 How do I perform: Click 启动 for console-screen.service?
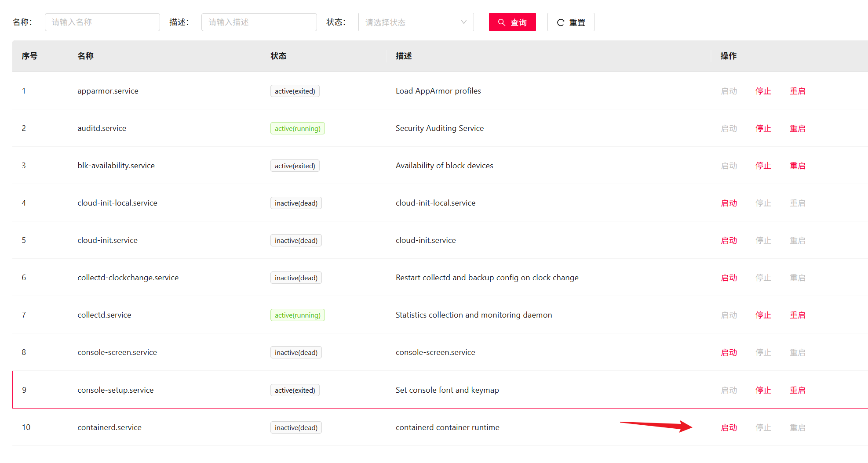pos(729,352)
